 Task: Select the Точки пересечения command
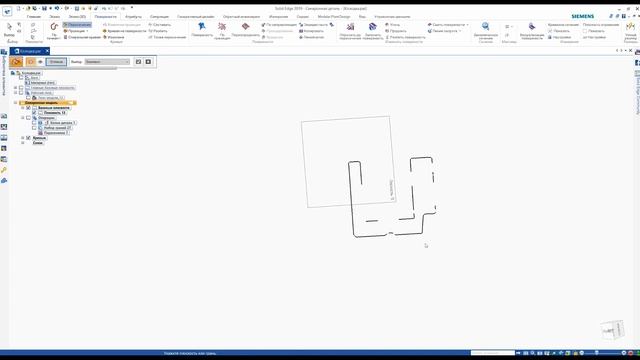pyautogui.click(x=167, y=37)
